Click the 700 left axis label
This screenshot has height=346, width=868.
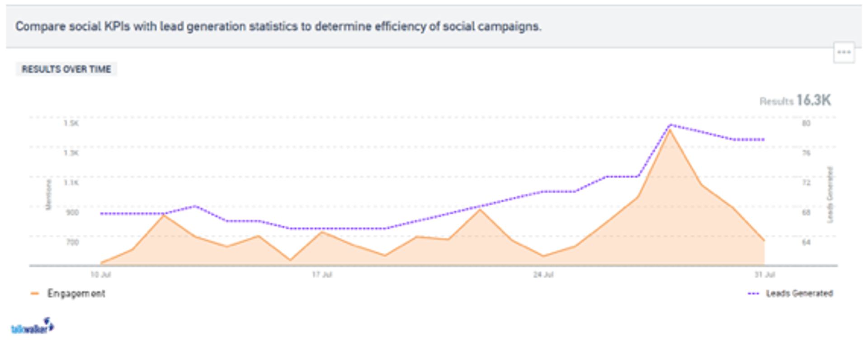72,242
